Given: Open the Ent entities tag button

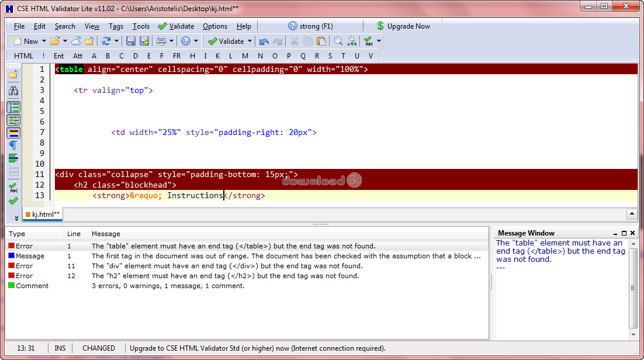Looking at the screenshot, I should 59,56.
